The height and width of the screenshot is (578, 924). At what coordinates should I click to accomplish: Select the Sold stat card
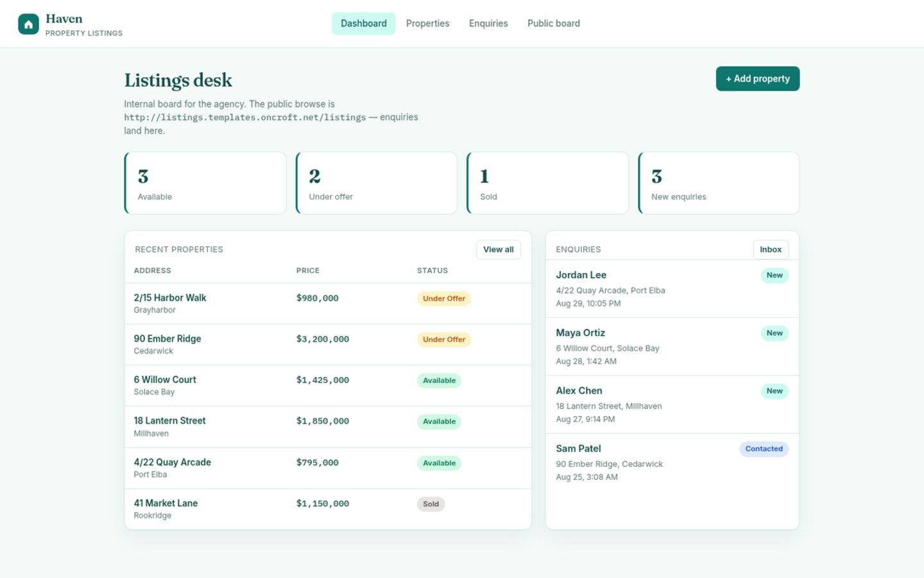(x=547, y=183)
